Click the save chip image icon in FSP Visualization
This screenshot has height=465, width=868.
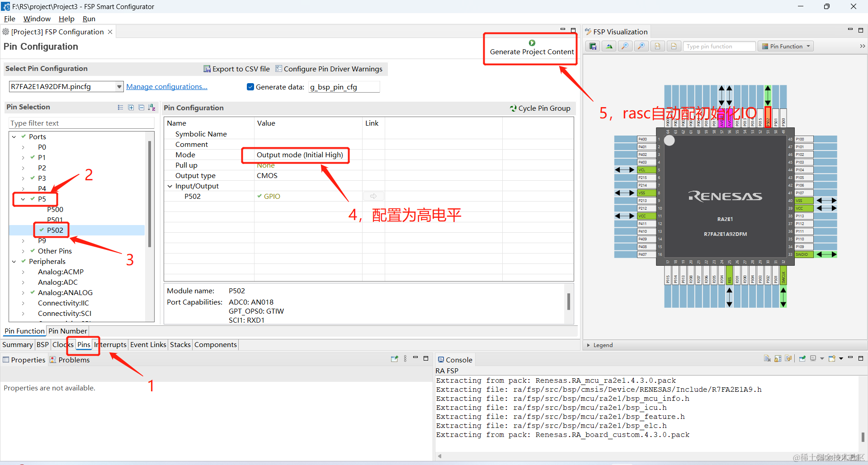(x=593, y=46)
